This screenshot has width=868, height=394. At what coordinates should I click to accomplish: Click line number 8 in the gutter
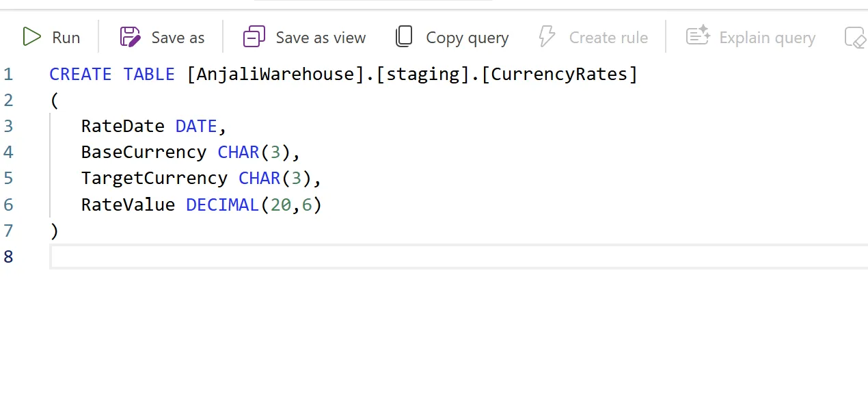tap(8, 257)
